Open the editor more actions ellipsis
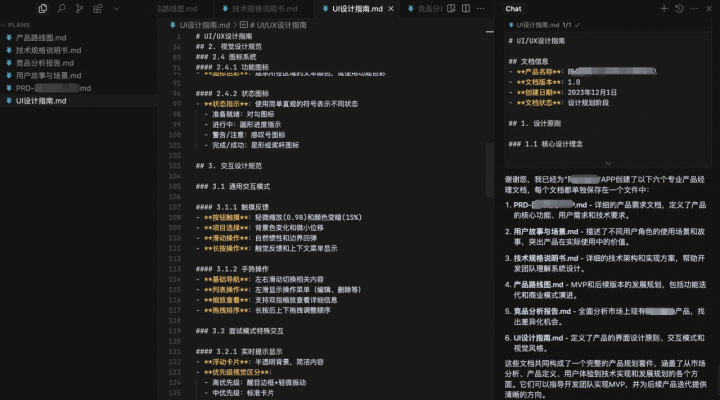This screenshot has height=400, width=720. pos(480,8)
